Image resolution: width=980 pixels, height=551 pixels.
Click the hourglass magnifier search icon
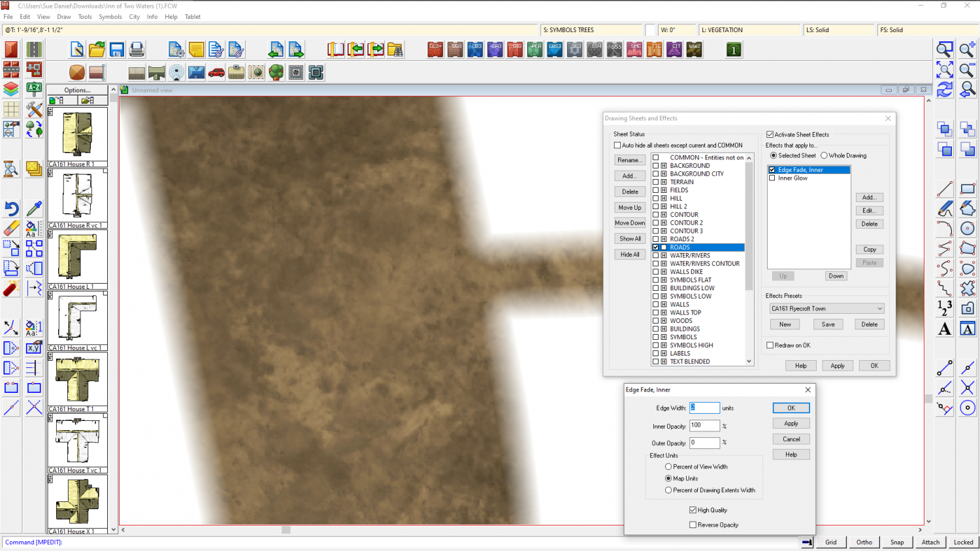pos(11,169)
